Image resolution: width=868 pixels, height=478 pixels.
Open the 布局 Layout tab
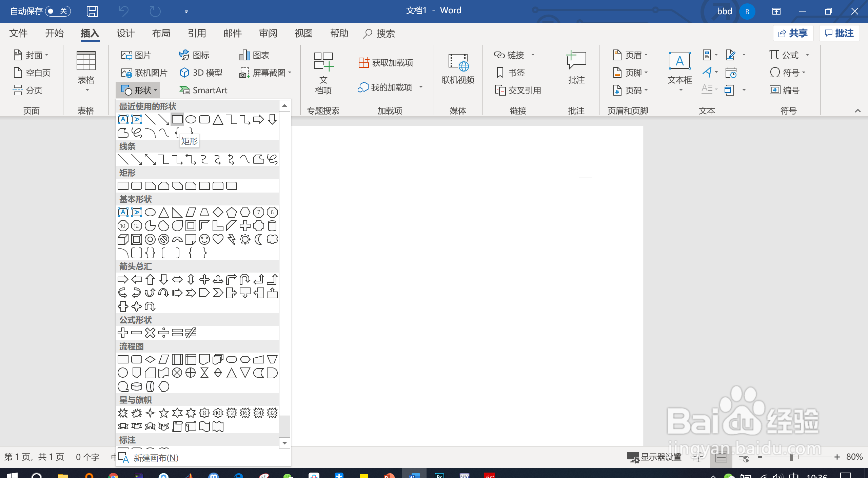pyautogui.click(x=161, y=33)
